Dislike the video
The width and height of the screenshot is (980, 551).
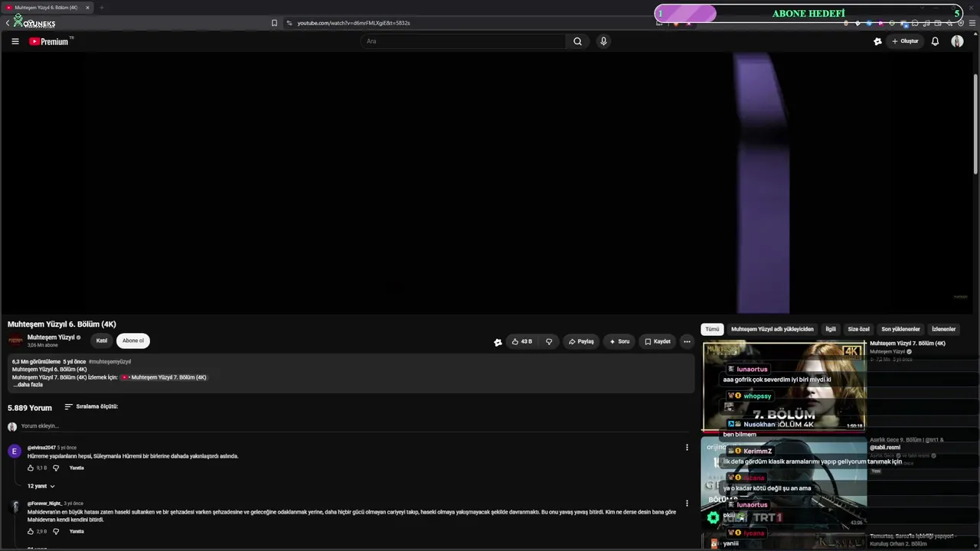(x=548, y=341)
